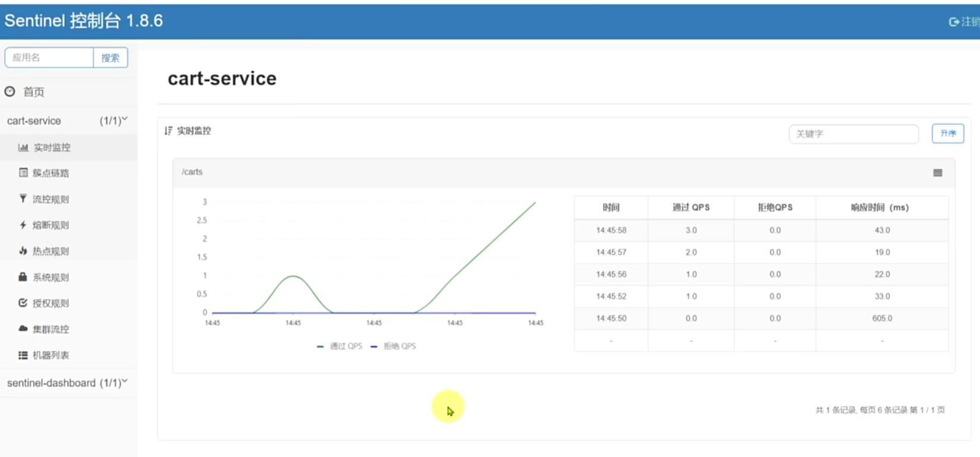Click the check icon for 授权规则
This screenshot has height=457, width=980.
click(23, 302)
